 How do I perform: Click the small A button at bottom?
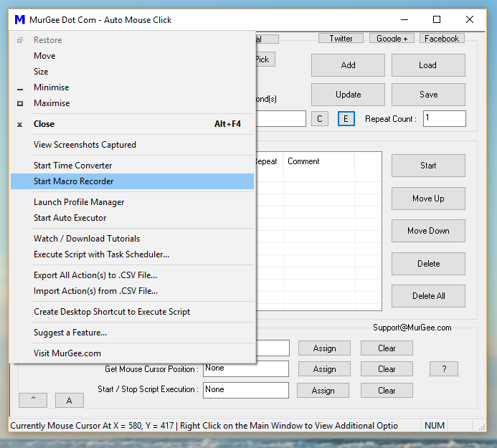tap(69, 400)
